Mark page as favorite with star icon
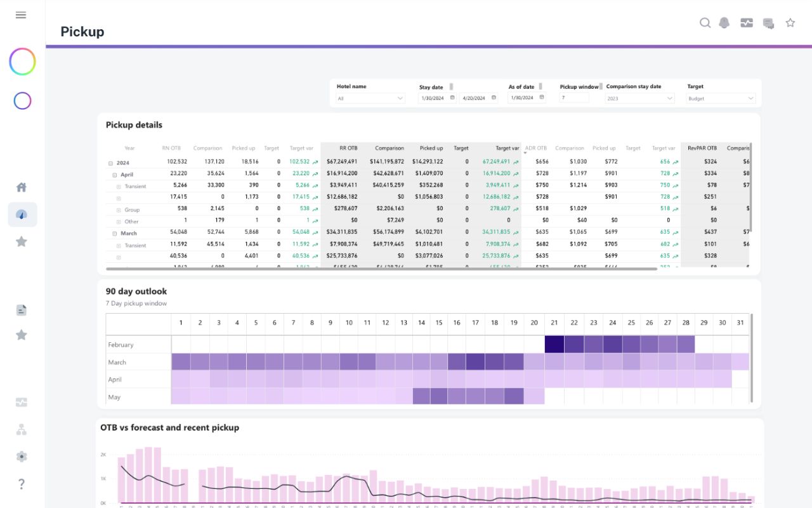This screenshot has width=812, height=508. click(x=790, y=23)
